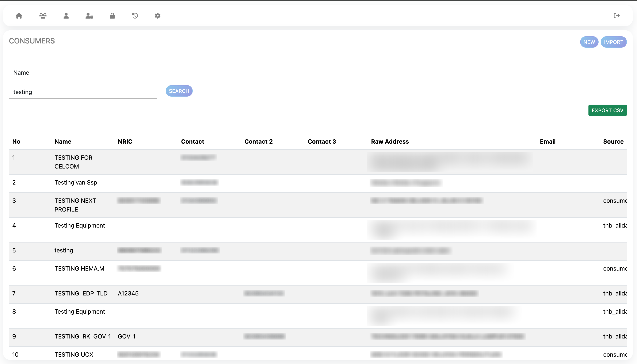Image resolution: width=637 pixels, height=364 pixels.
Task: Open the Name search field selector
Action: tap(83, 73)
